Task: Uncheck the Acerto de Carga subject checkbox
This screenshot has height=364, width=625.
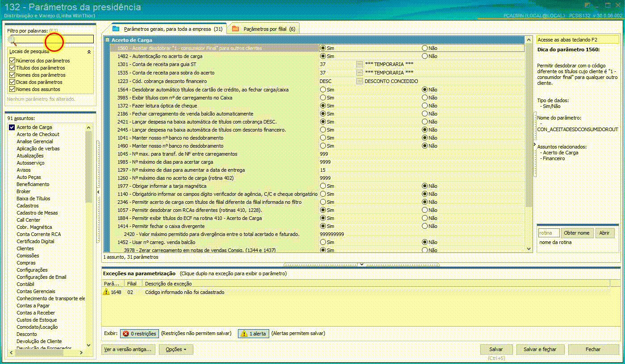Action: 12,127
